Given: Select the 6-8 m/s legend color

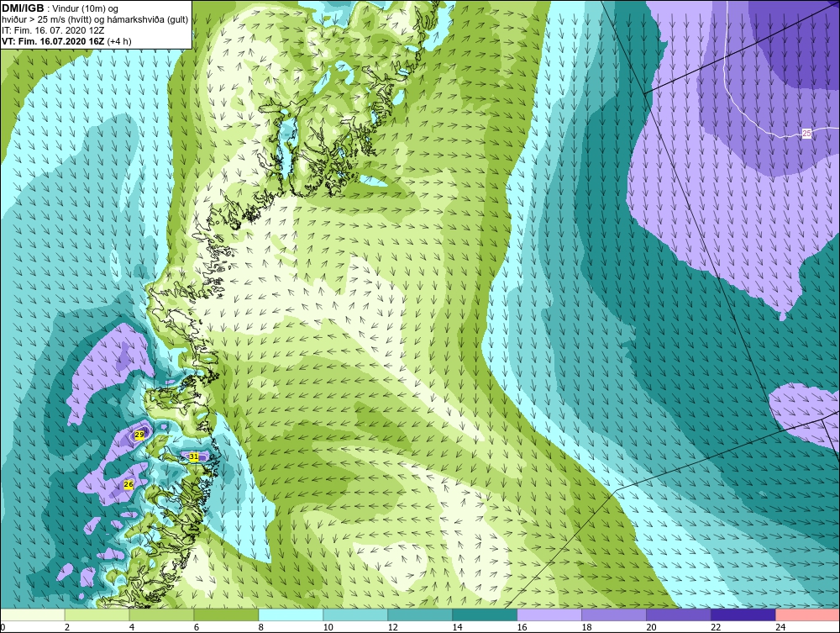Looking at the screenshot, I should click(226, 615).
